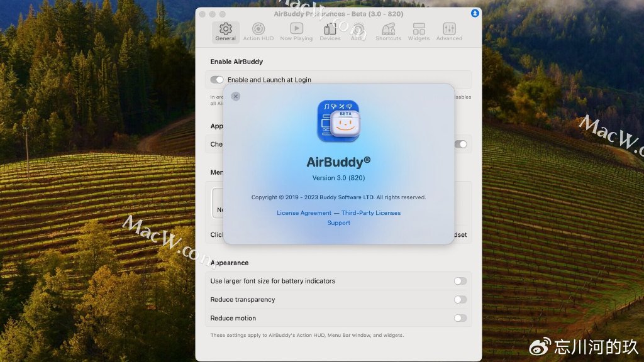This screenshot has height=362, width=644.
Task: Open the General preferences tab
Action: pyautogui.click(x=226, y=31)
